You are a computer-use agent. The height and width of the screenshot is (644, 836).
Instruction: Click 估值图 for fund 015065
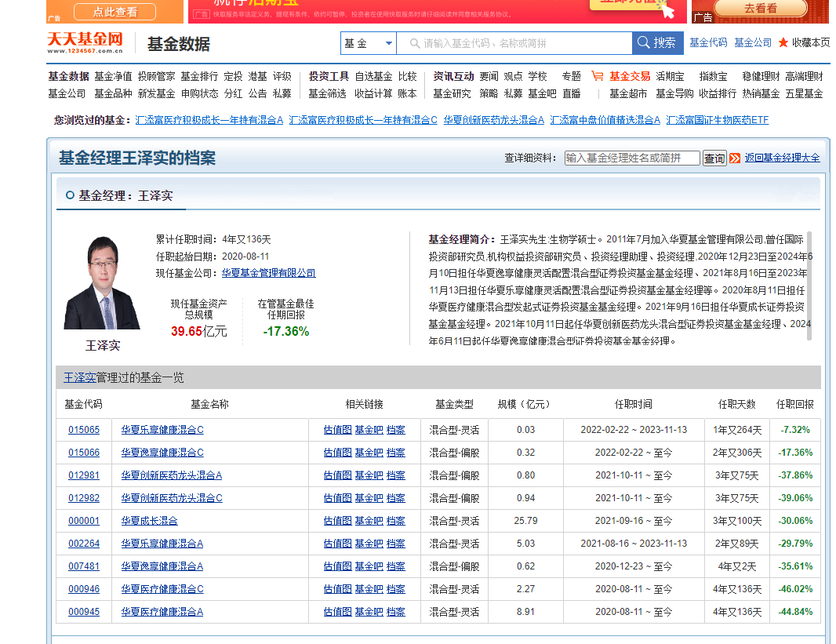[337, 429]
